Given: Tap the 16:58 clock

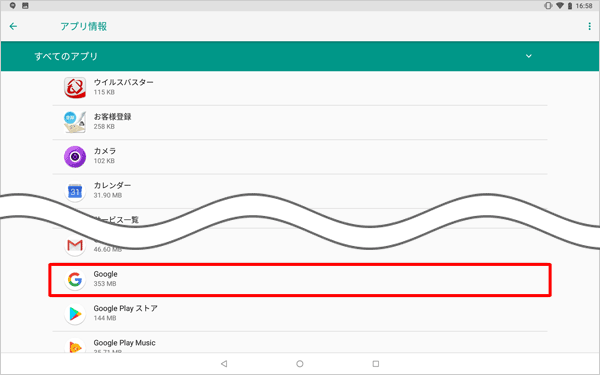Looking at the screenshot, I should click(584, 6).
